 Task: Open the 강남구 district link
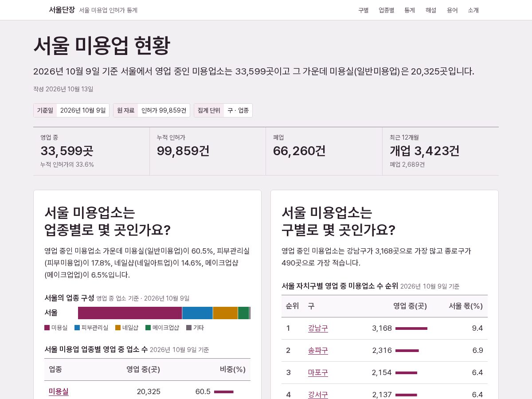[x=318, y=328]
